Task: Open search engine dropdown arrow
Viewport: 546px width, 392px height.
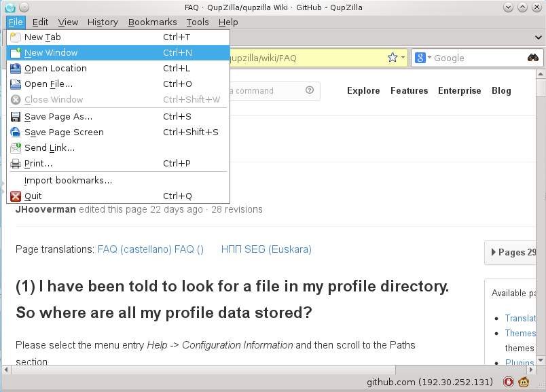Action: tap(429, 58)
